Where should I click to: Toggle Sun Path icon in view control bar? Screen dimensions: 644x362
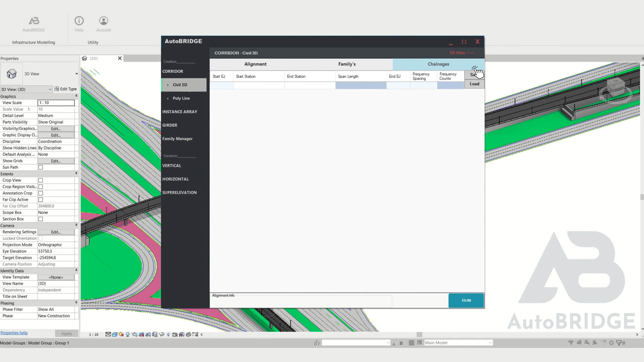pyautogui.click(x=121, y=335)
